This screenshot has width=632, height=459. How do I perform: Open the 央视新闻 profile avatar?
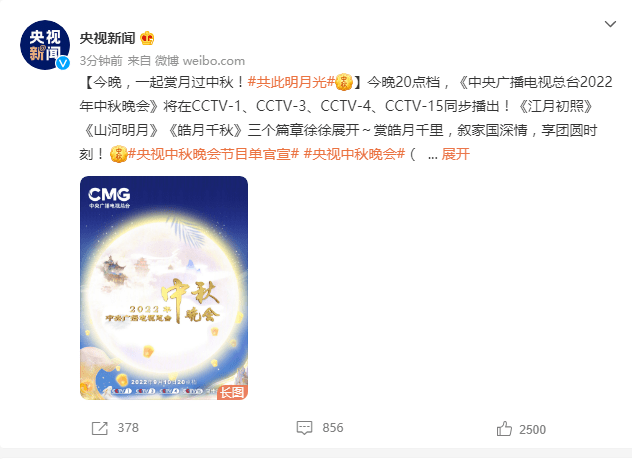tap(45, 45)
